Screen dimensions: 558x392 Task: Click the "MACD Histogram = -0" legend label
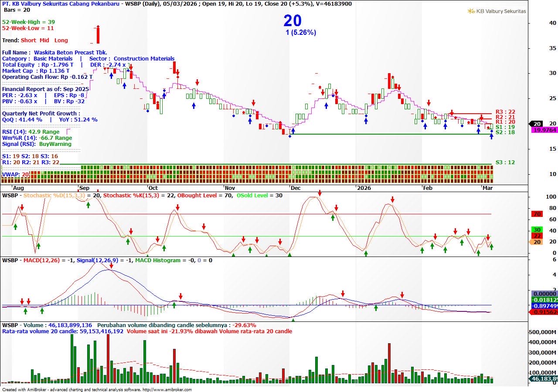[164, 260]
